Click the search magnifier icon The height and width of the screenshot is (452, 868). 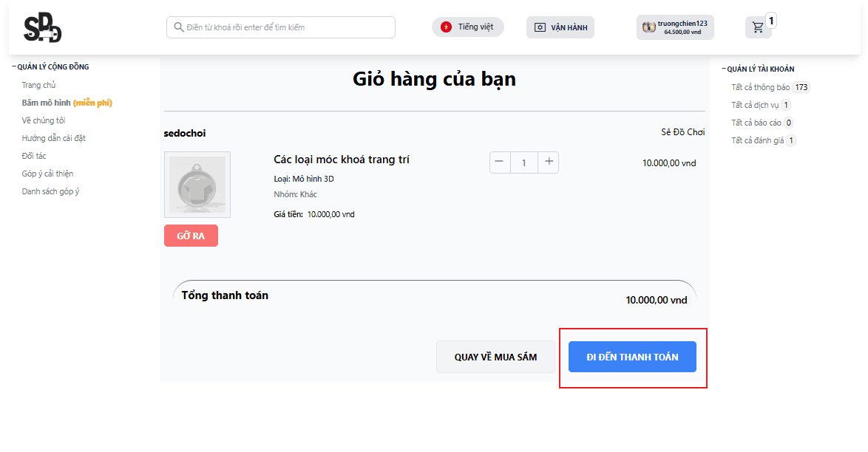pyautogui.click(x=179, y=27)
